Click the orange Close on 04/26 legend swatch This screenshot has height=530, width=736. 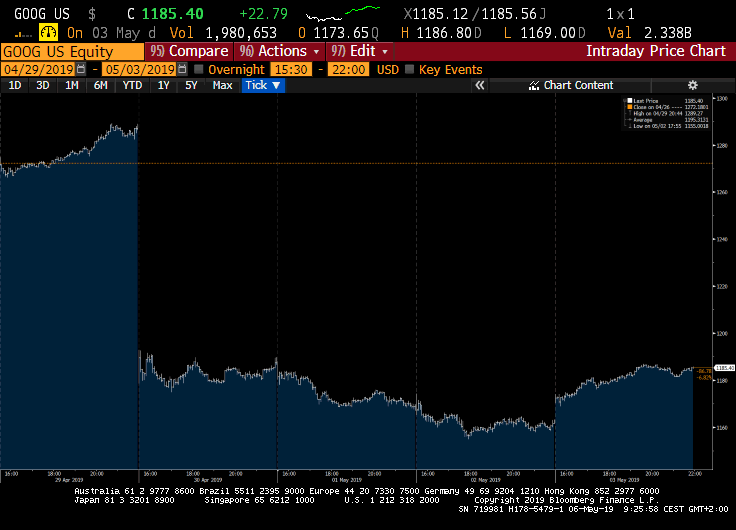point(630,107)
